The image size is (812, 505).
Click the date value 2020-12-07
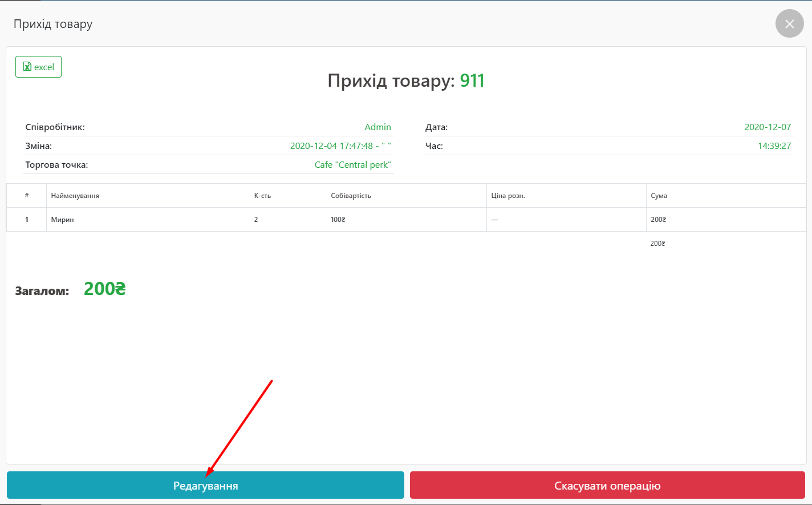tap(768, 127)
